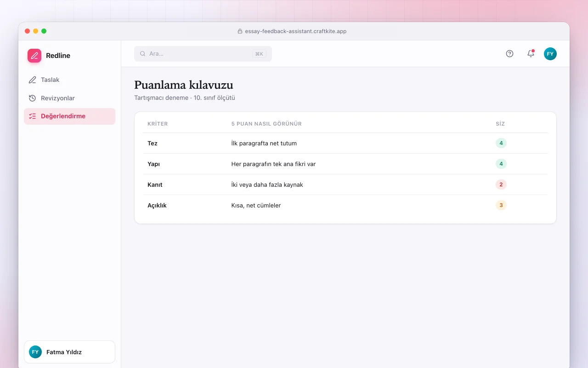Open the Taslak sidebar item
Image resolution: width=588 pixels, height=368 pixels.
[69, 80]
